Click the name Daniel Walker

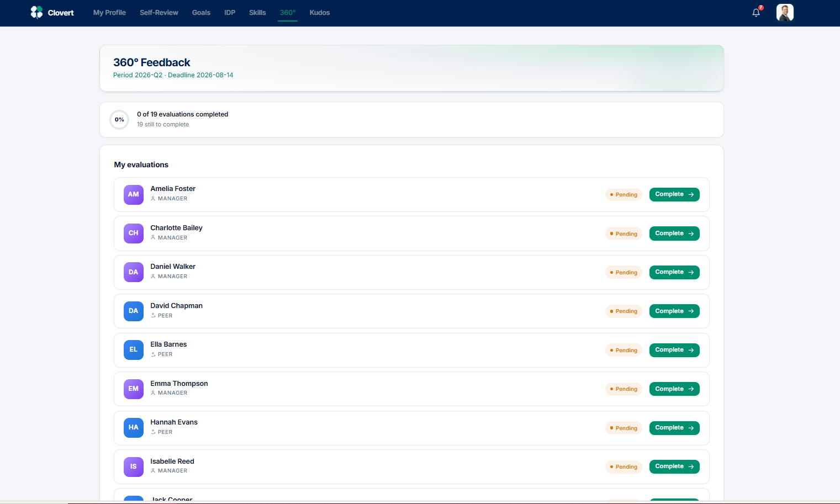173,267
